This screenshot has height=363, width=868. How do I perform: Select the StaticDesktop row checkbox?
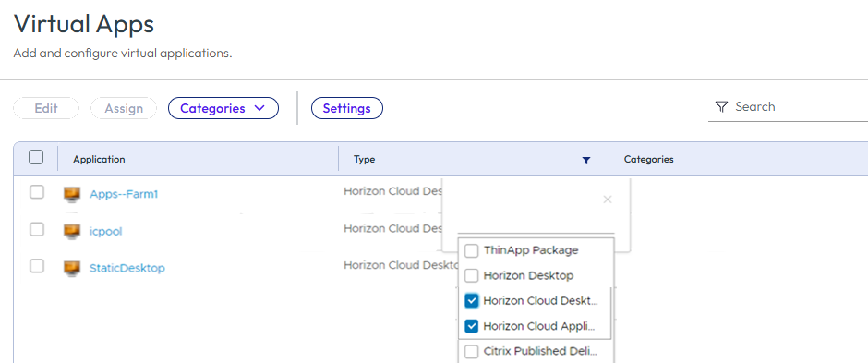(x=37, y=266)
